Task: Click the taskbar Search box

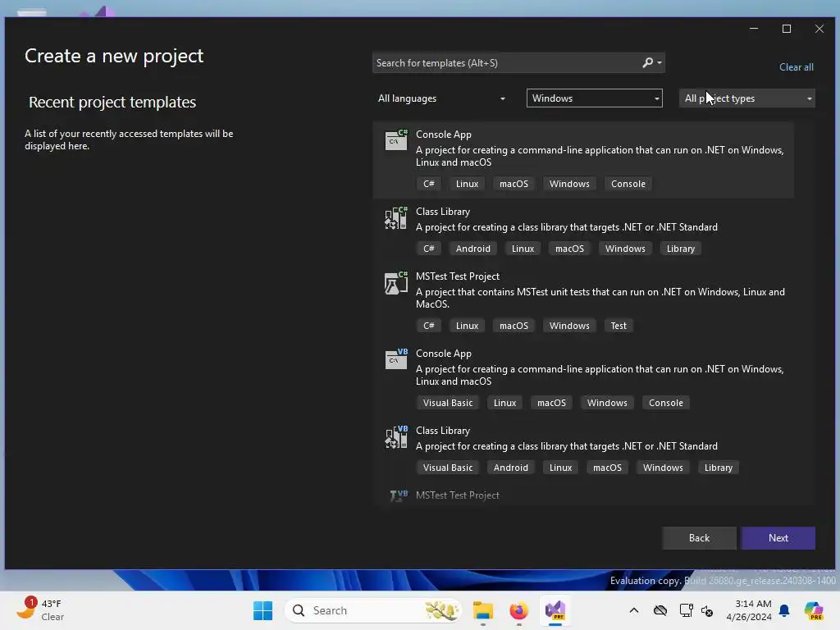Action: pyautogui.click(x=373, y=610)
